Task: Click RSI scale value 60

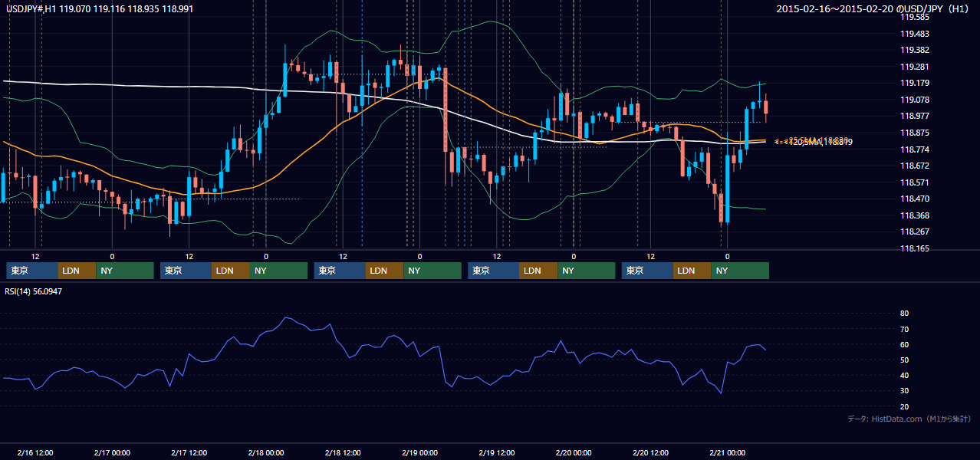Action: (905, 344)
